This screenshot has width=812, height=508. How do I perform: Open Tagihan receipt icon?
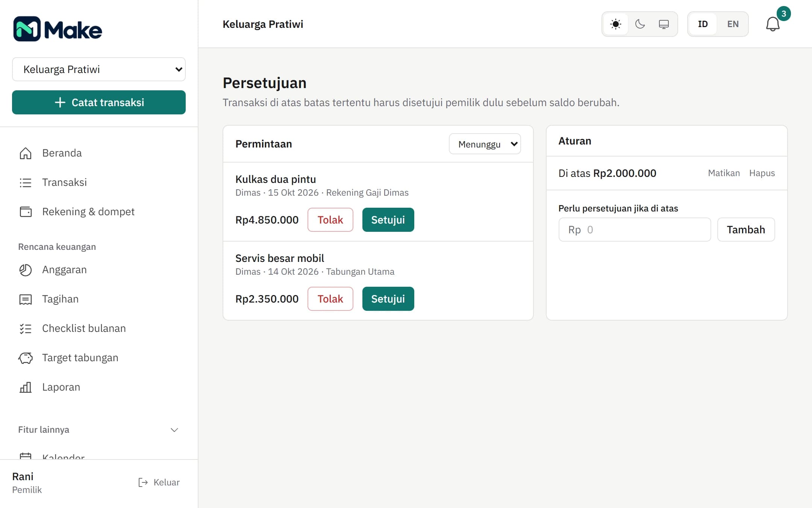point(26,299)
